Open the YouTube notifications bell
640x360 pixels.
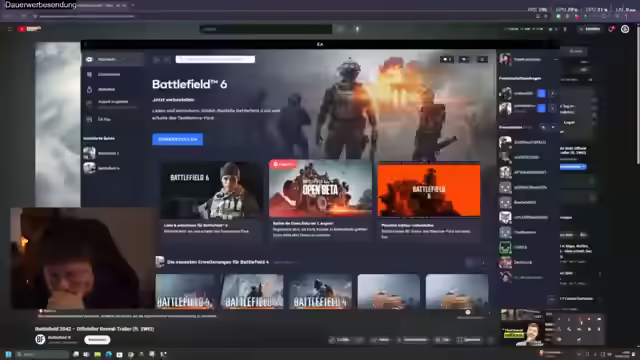click(x=611, y=29)
